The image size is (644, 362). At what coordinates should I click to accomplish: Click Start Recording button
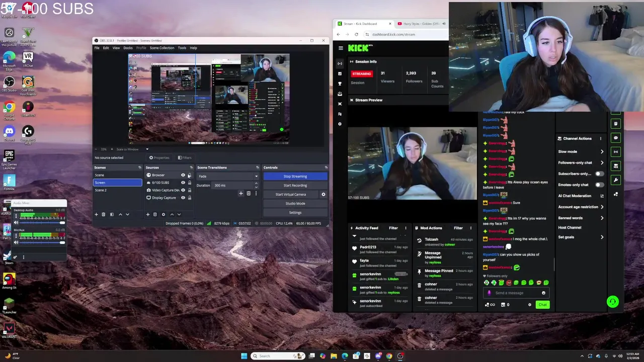[295, 186]
